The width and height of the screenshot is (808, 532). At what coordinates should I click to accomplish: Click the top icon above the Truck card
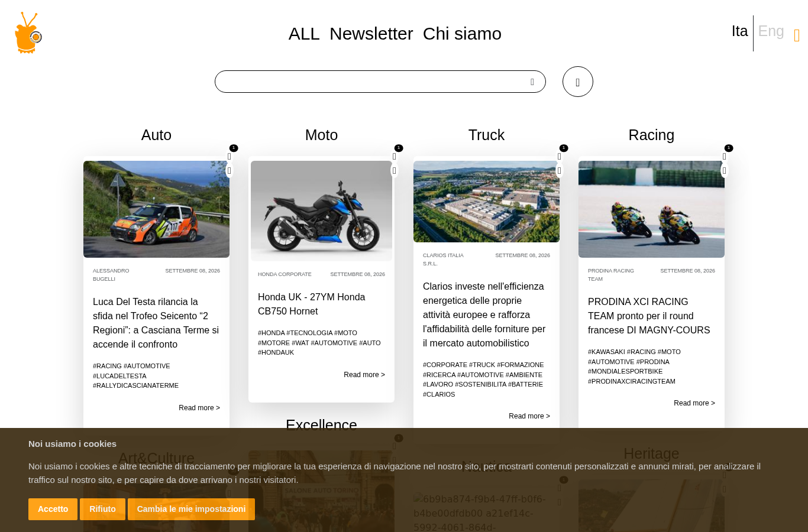point(560,157)
